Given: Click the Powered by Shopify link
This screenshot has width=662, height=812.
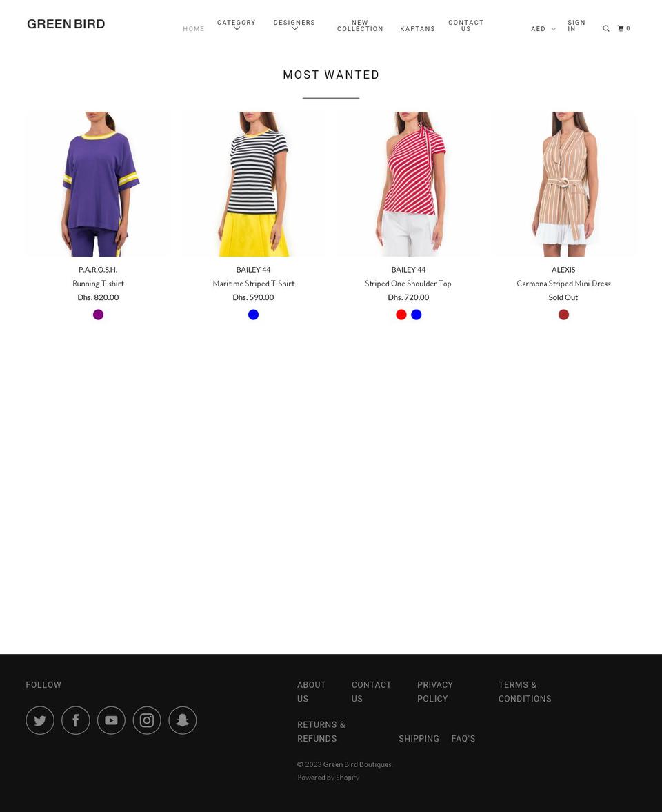Looking at the screenshot, I should pyautogui.click(x=328, y=778).
